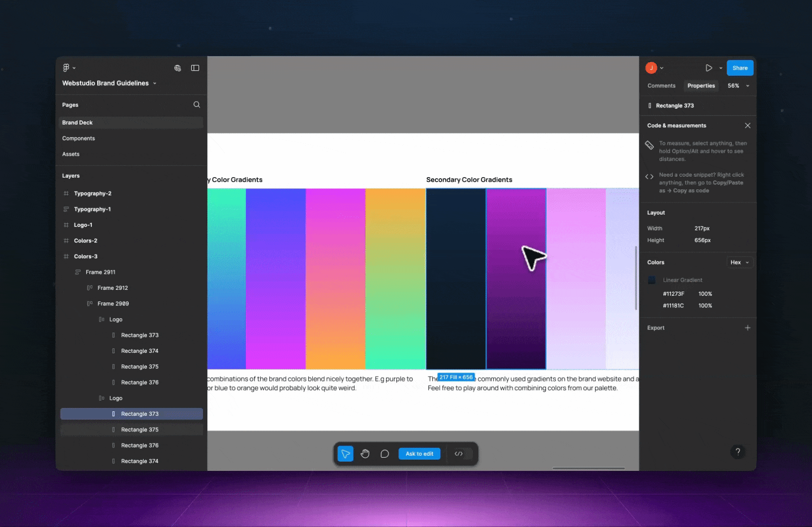
Task: Close the Code & measurements panel
Action: click(748, 125)
